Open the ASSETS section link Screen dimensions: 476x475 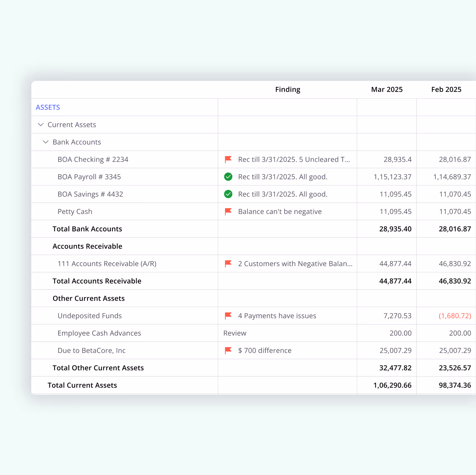pos(48,107)
